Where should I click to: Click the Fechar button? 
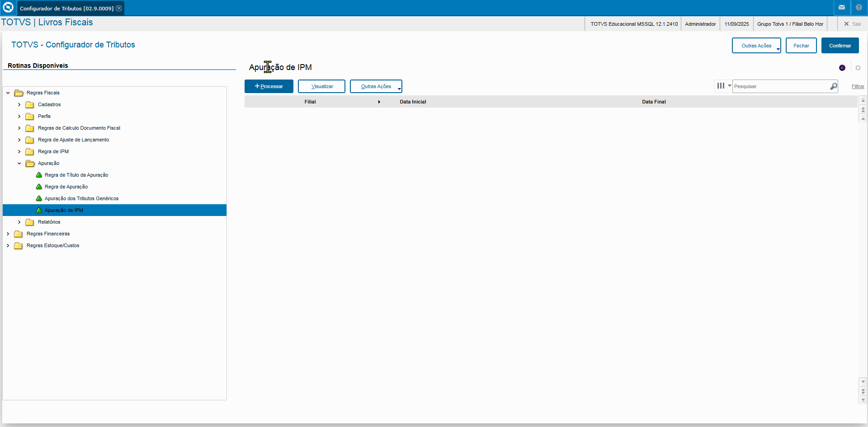pyautogui.click(x=801, y=46)
